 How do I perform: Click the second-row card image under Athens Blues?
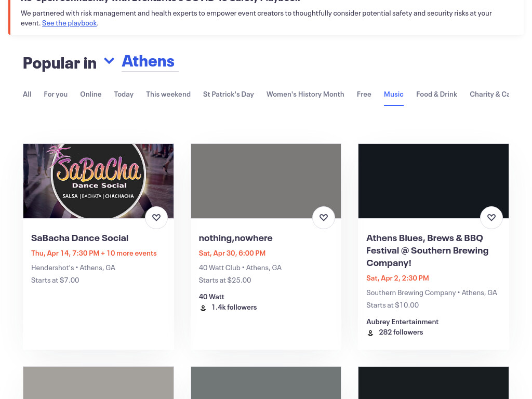(x=434, y=383)
